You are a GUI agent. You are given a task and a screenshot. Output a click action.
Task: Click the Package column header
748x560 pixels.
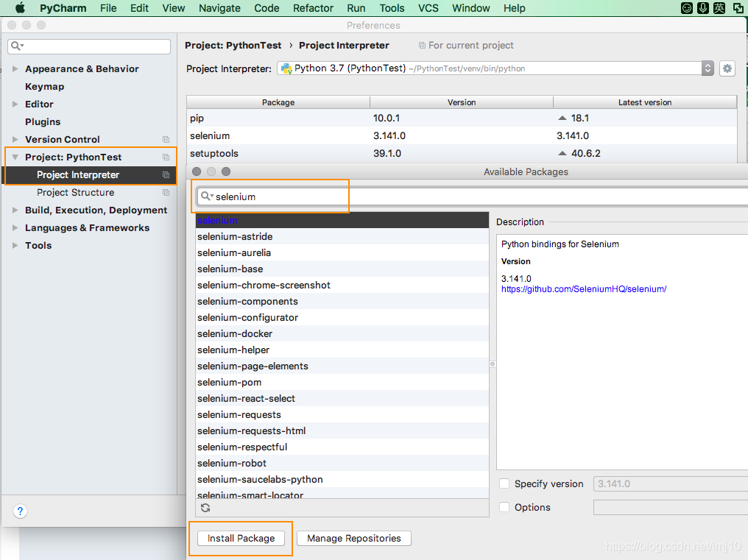pyautogui.click(x=278, y=102)
